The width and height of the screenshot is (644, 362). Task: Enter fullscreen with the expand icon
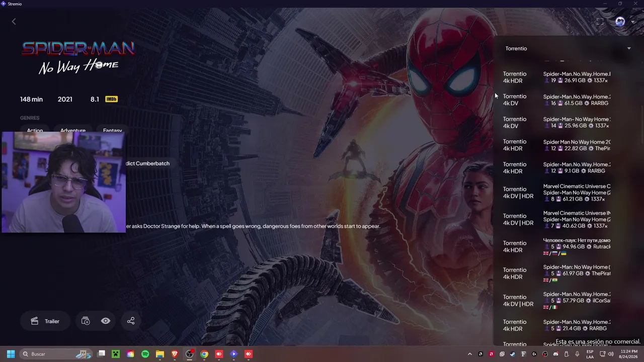pos(600,22)
